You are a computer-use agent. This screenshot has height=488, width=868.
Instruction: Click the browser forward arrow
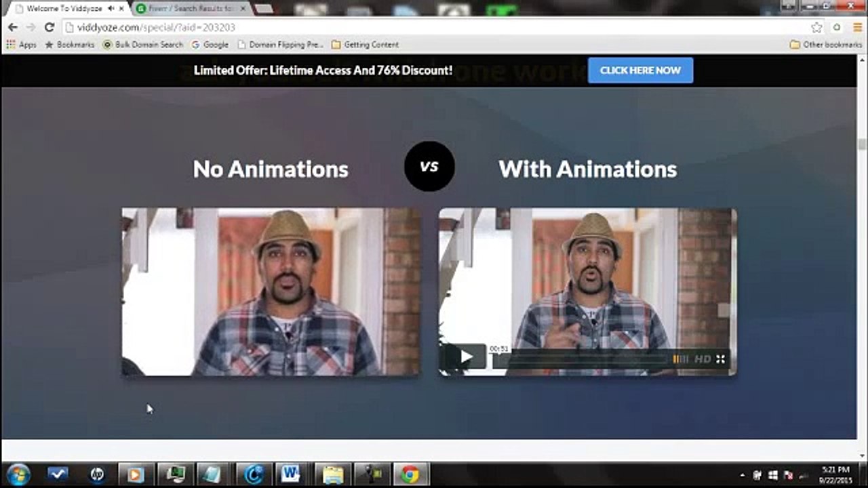[31, 27]
